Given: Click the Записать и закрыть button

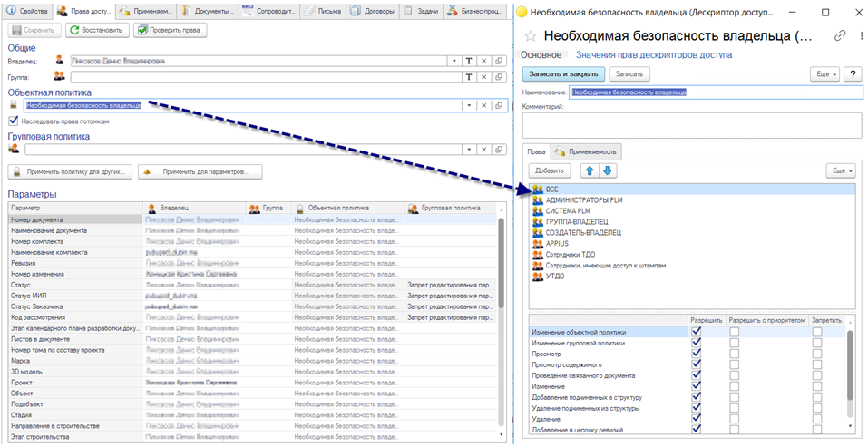Looking at the screenshot, I should click(x=563, y=74).
